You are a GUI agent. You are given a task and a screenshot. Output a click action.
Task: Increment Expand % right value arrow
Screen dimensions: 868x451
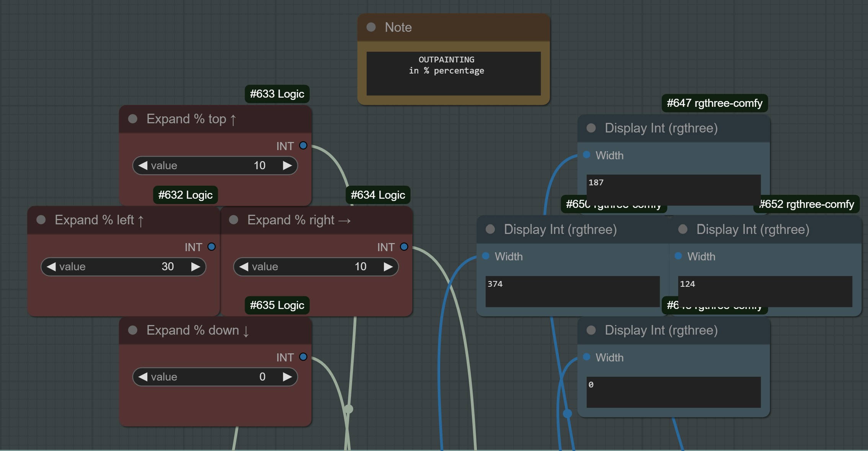(388, 266)
